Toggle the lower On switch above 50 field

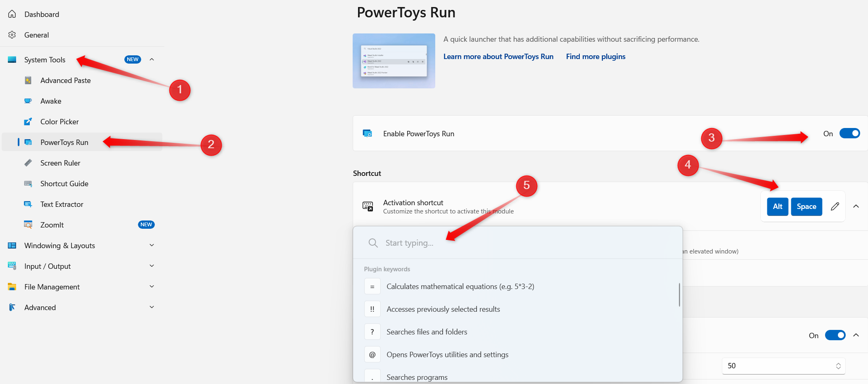pos(835,335)
